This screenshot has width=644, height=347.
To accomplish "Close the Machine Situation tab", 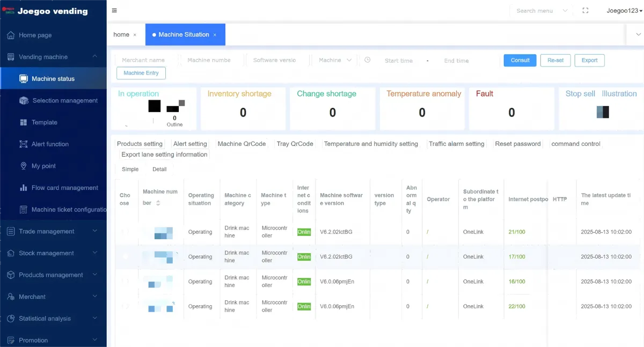I will [x=215, y=35].
